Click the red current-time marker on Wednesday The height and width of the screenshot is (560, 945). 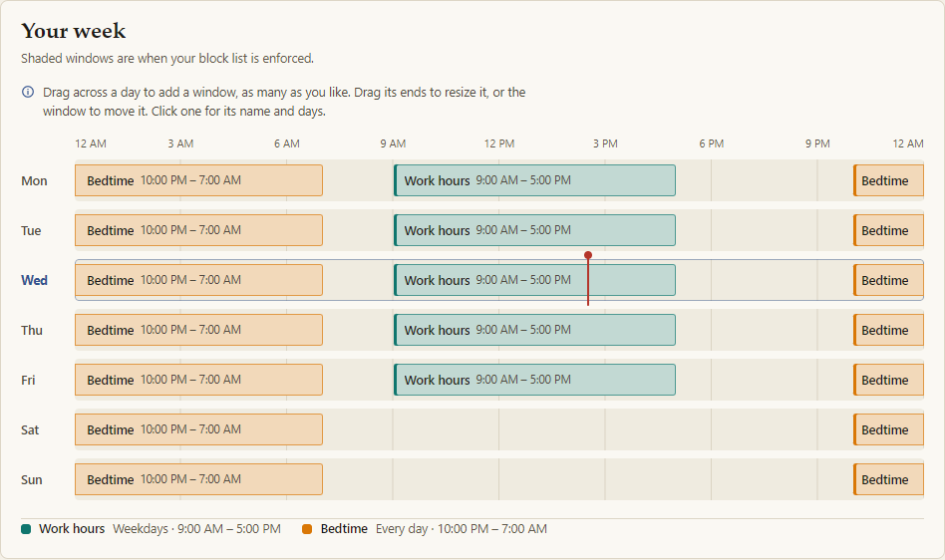click(x=588, y=279)
